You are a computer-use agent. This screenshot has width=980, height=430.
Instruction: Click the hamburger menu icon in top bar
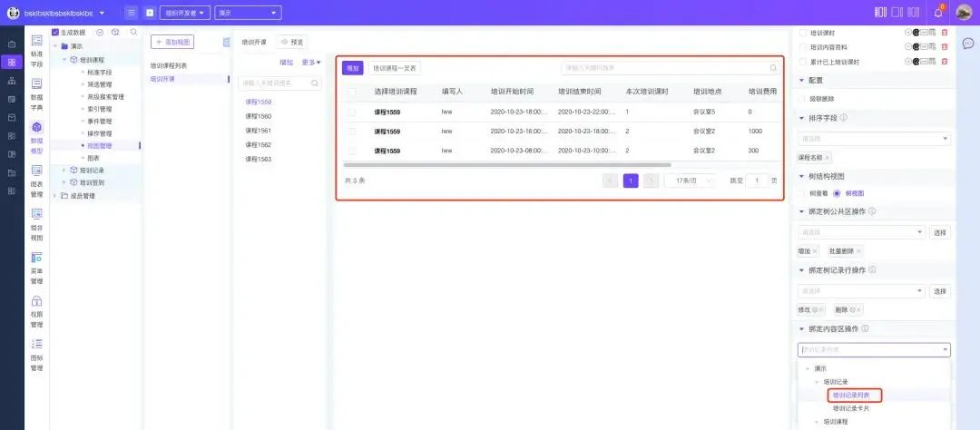point(132,13)
